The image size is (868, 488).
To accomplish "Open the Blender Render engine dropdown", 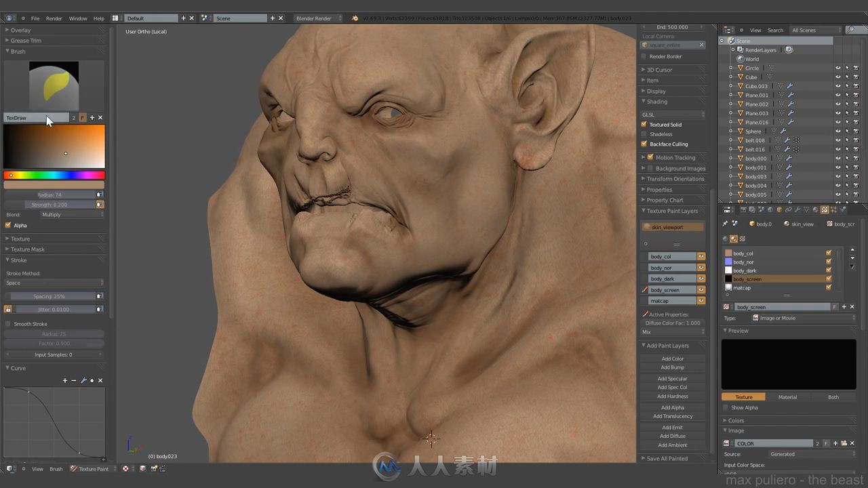I will click(x=317, y=18).
